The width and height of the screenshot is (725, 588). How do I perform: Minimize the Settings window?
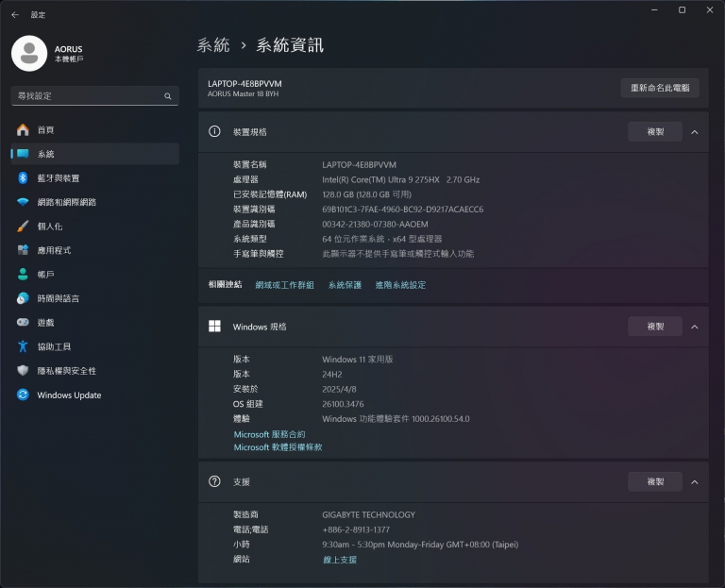[x=654, y=9]
